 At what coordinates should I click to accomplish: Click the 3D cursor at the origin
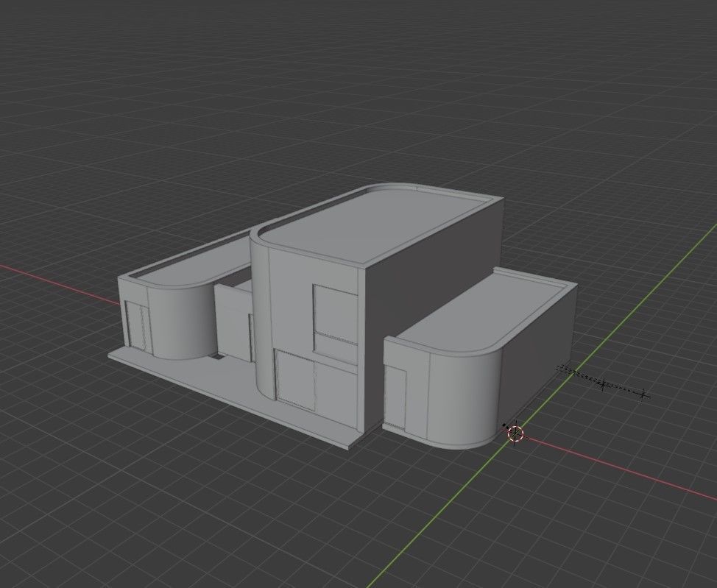pos(515,433)
